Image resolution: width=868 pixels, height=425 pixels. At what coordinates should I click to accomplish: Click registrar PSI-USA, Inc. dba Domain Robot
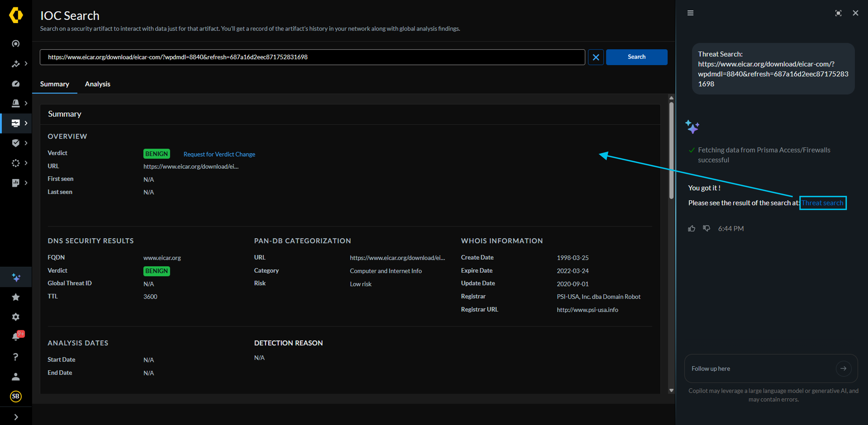[599, 297]
